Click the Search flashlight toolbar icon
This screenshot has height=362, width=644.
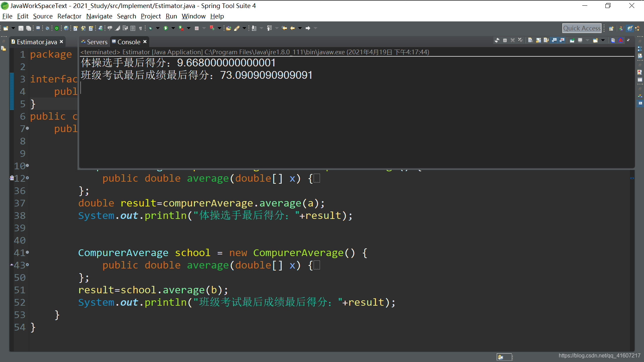click(236, 28)
